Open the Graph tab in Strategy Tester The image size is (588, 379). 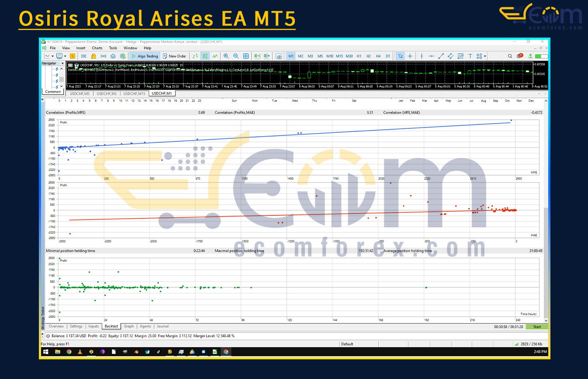point(129,327)
